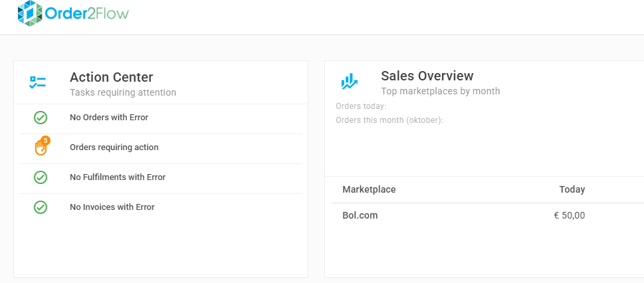Viewport: 644px width, 283px height.
Task: Click the Action Center heading
Action: [x=111, y=77]
